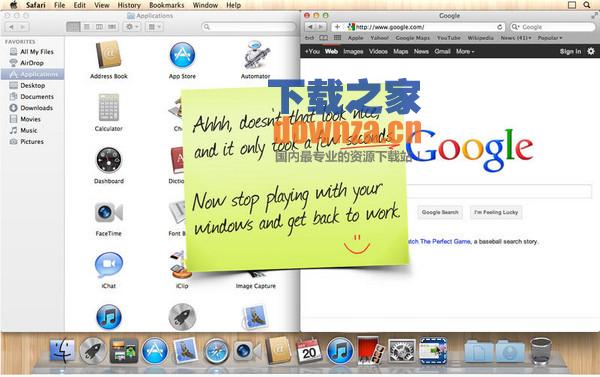Click the Google Search button
The image size is (600, 377).
click(440, 212)
